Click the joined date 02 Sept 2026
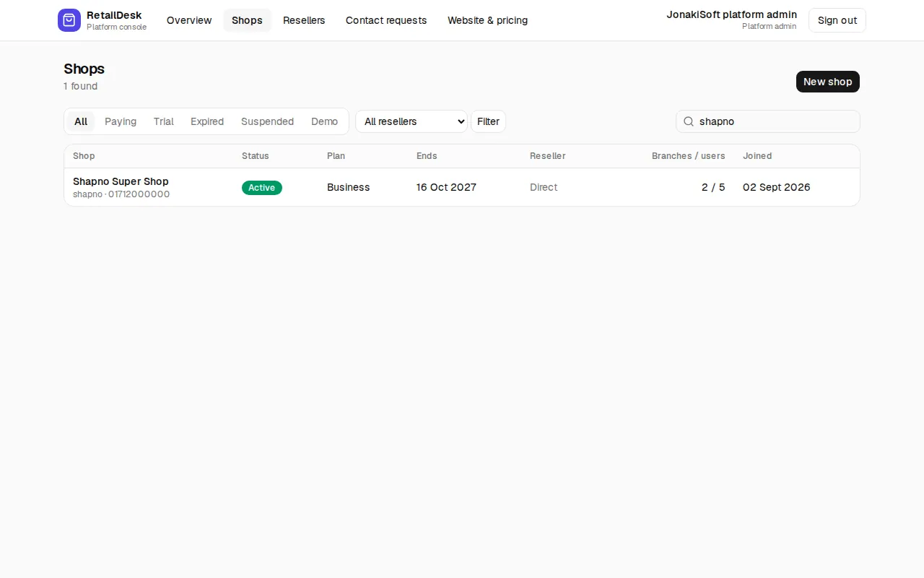This screenshot has height=578, width=924. pyautogui.click(x=777, y=187)
